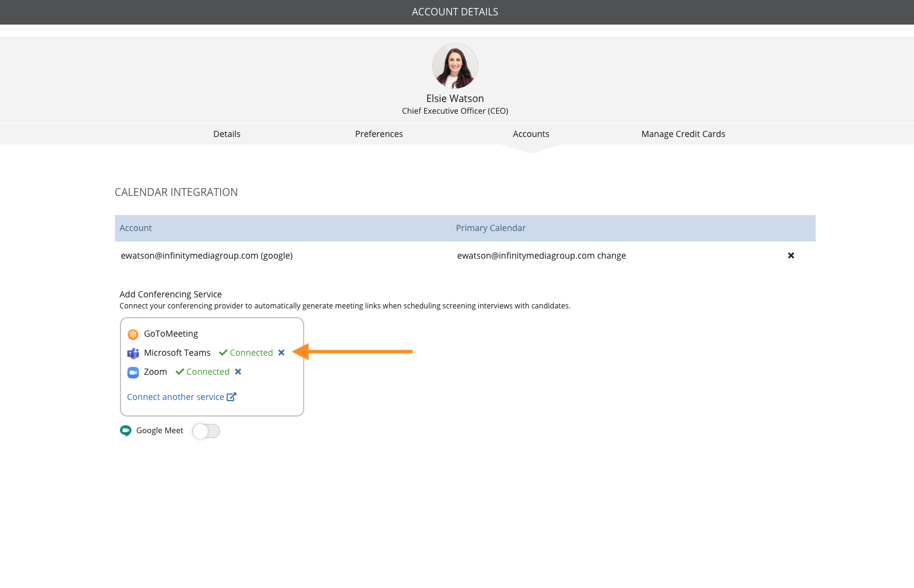Click the Connected status for Microsoft Teams
Screen dimensions: 914x588
coord(251,353)
